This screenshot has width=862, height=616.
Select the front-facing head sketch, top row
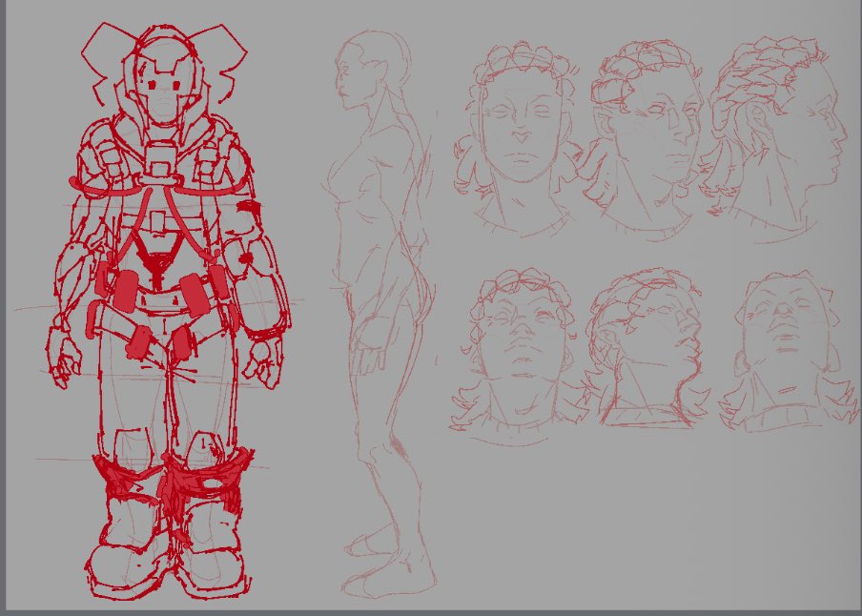[x=520, y=139]
